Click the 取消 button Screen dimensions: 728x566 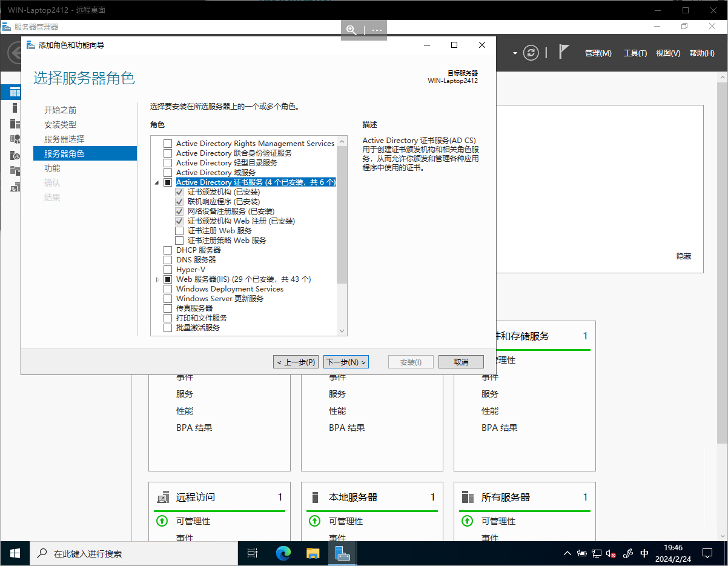[x=461, y=362]
